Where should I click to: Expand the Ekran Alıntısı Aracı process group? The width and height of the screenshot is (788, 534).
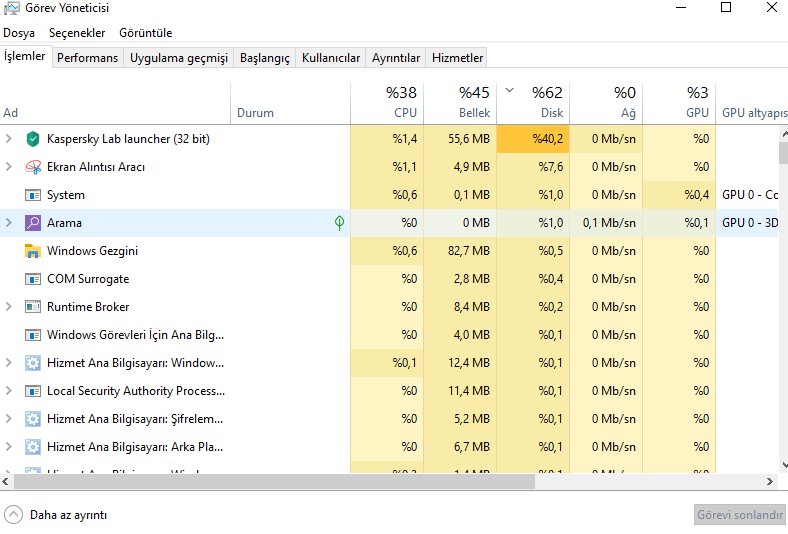click(x=9, y=167)
